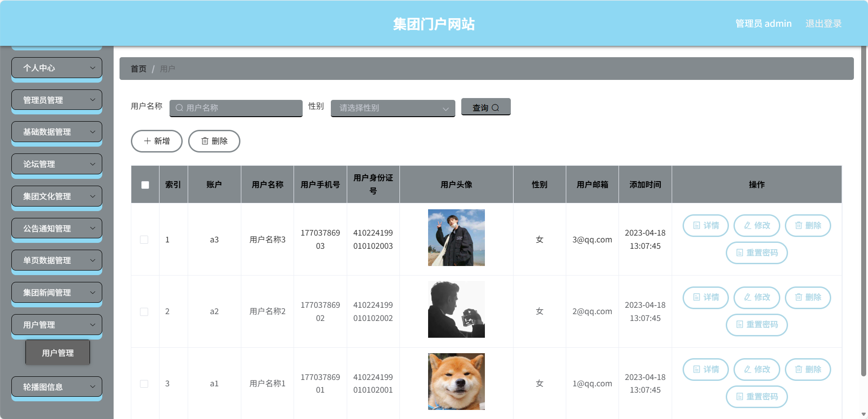Click 管理员 admin in the header

coord(763,24)
